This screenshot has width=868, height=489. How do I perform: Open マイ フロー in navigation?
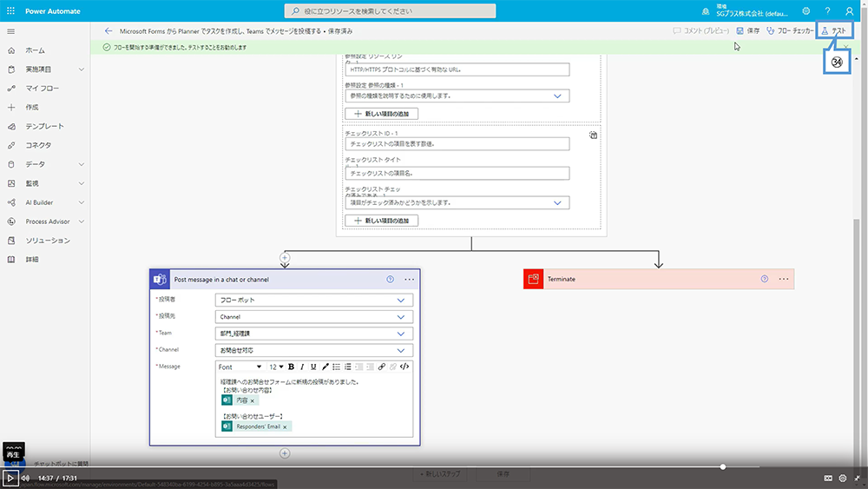click(x=42, y=88)
